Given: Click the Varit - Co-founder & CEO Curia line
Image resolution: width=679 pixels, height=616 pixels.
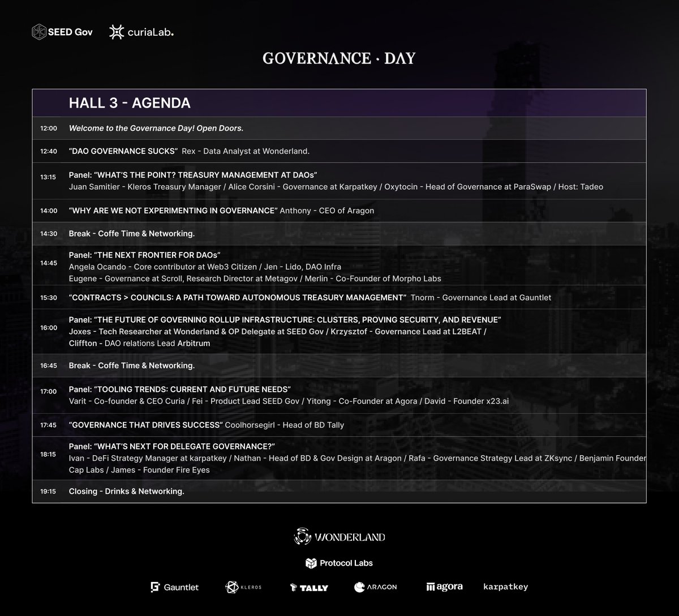Looking at the screenshot, I should point(289,401).
